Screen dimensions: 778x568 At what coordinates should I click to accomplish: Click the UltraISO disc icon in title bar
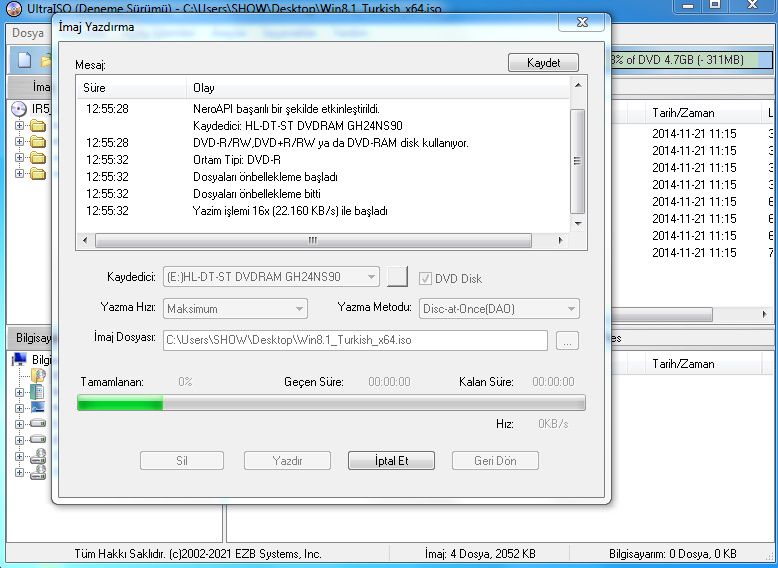click(13, 8)
